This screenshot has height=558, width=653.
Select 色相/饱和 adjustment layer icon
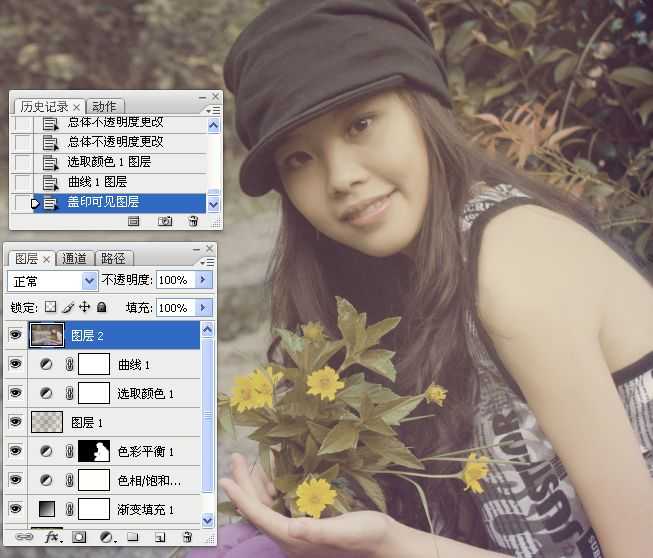(46, 480)
